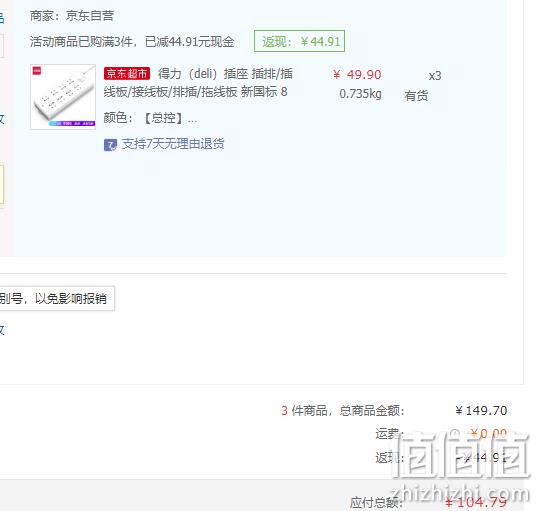The height and width of the screenshot is (511, 539).
Task: Click the 以免影响报销 tooltip box
Action: (x=57, y=298)
